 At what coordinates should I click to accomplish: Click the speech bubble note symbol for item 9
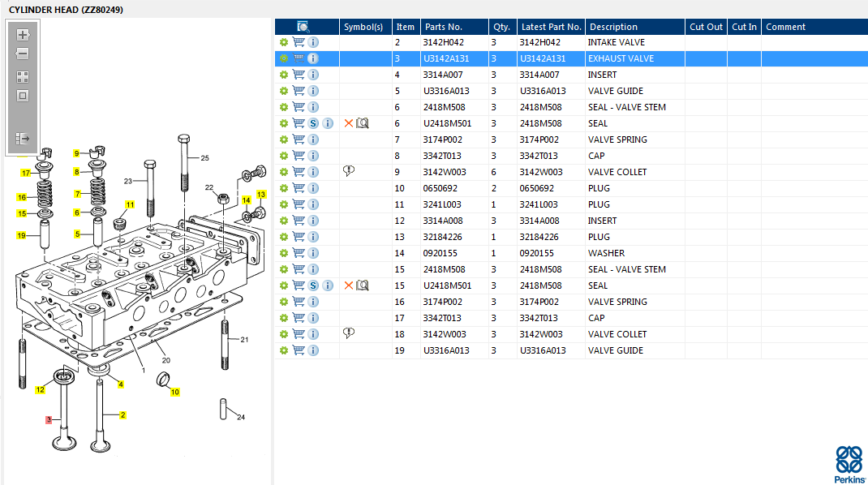pos(350,172)
